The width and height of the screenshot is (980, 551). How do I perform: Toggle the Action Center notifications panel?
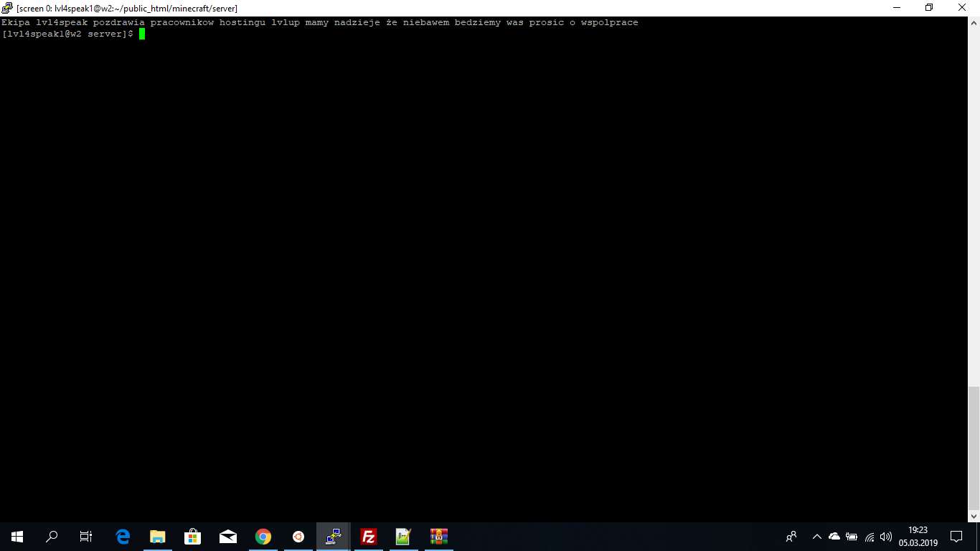[x=956, y=537]
